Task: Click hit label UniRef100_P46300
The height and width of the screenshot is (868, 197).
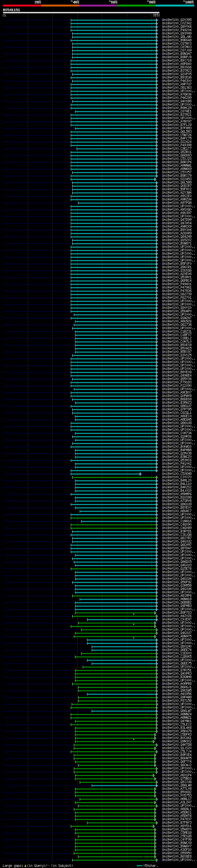Action: click(x=177, y=81)
